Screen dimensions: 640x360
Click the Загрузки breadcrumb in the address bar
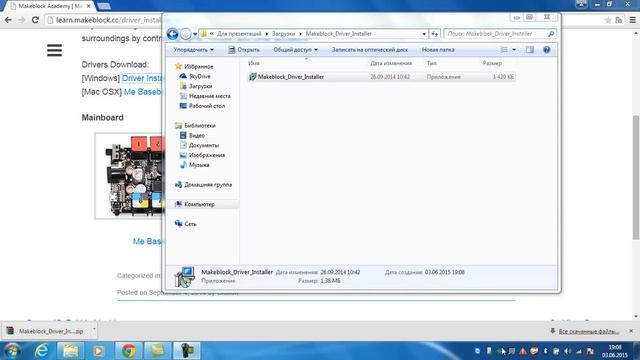[283, 34]
